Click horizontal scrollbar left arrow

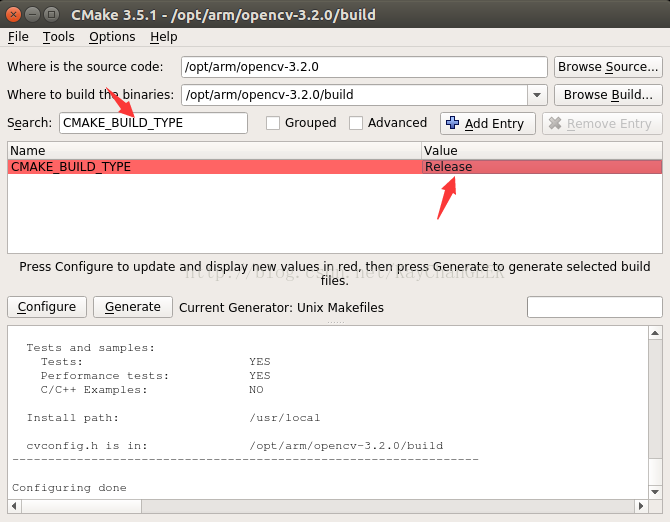[x=14, y=506]
